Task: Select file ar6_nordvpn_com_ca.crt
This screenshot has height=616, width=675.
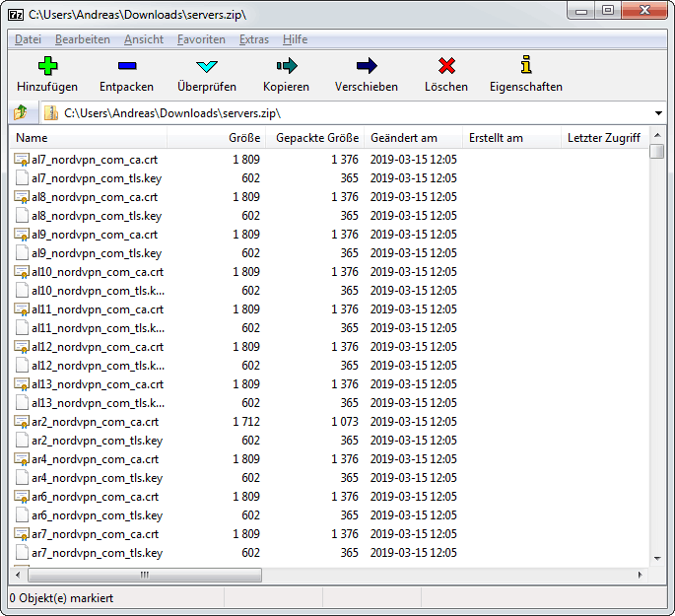Action: pyautogui.click(x=95, y=497)
